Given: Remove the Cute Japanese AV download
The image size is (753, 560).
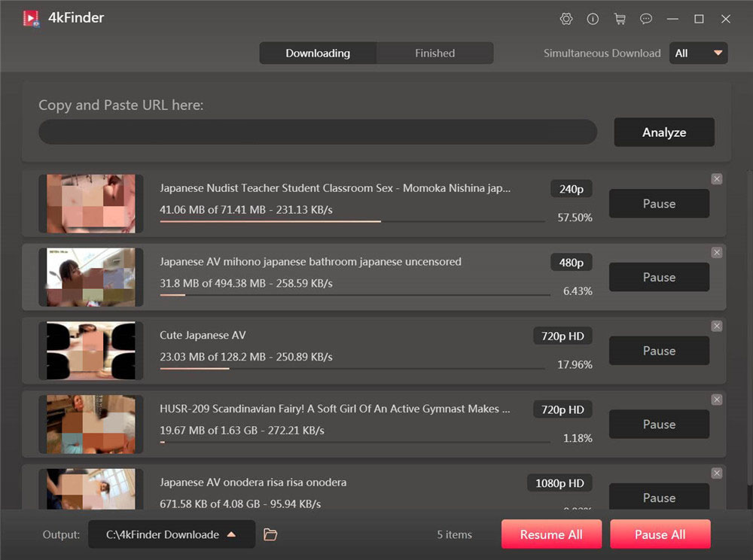Looking at the screenshot, I should (x=717, y=326).
